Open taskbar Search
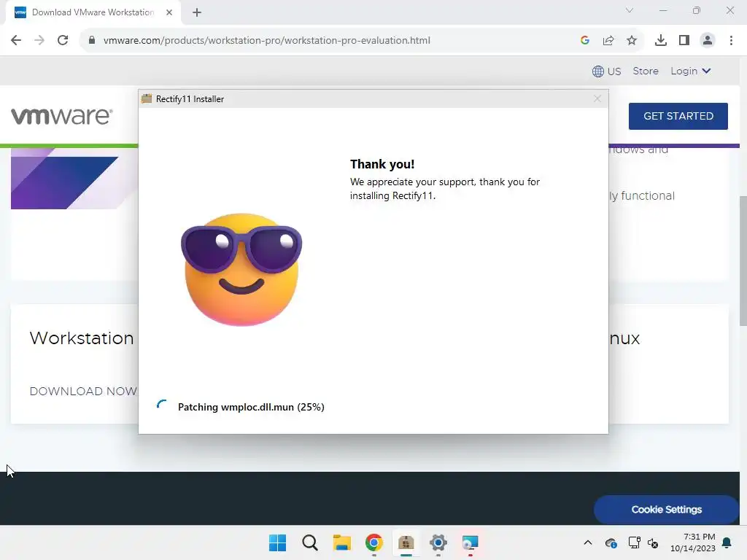The width and height of the screenshot is (747, 560). click(309, 542)
